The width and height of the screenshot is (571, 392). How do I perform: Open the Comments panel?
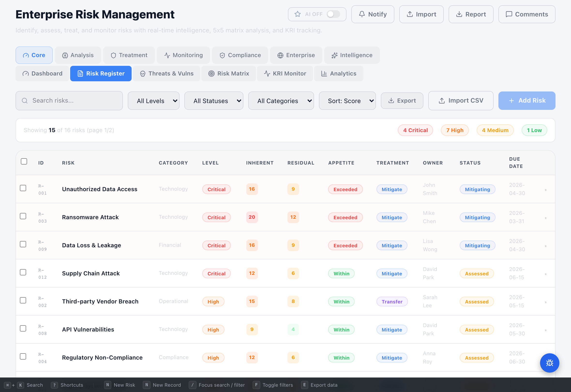526,14
